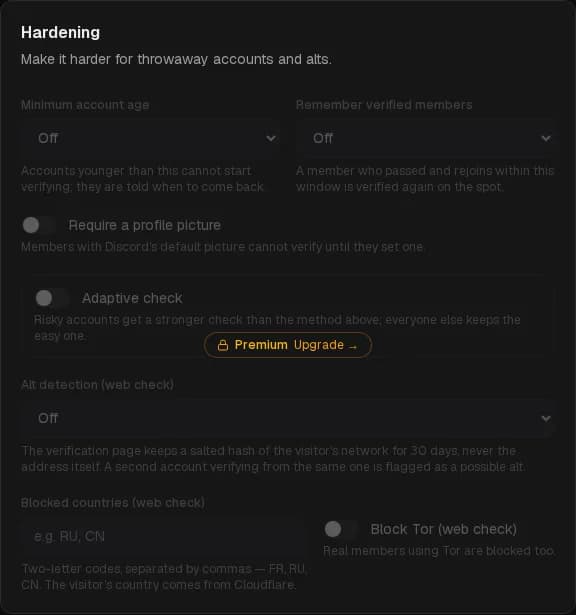Expand the Alt detection Off dropdown
The image size is (576, 615).
[288, 418]
